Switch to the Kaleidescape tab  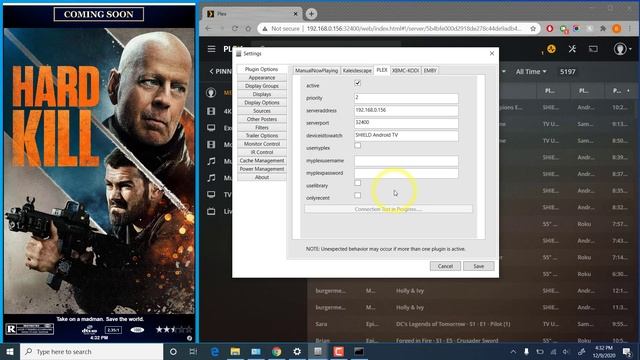(357, 71)
